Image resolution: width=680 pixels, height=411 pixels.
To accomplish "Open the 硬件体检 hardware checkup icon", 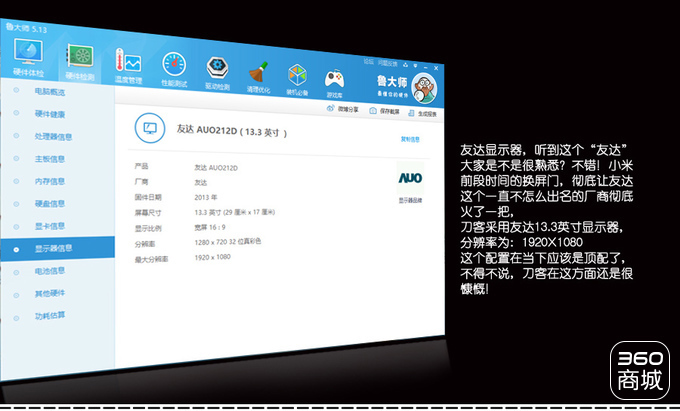I will [28, 52].
